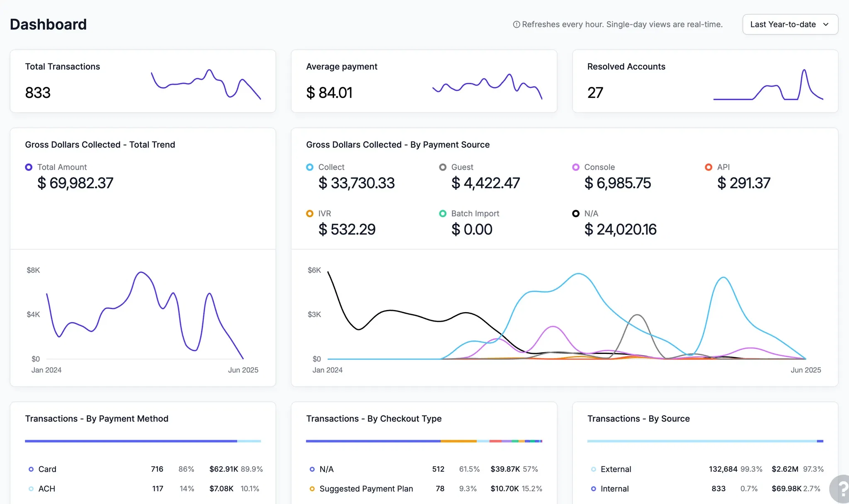
Task: Click the API legend circle icon
Action: pos(709,167)
